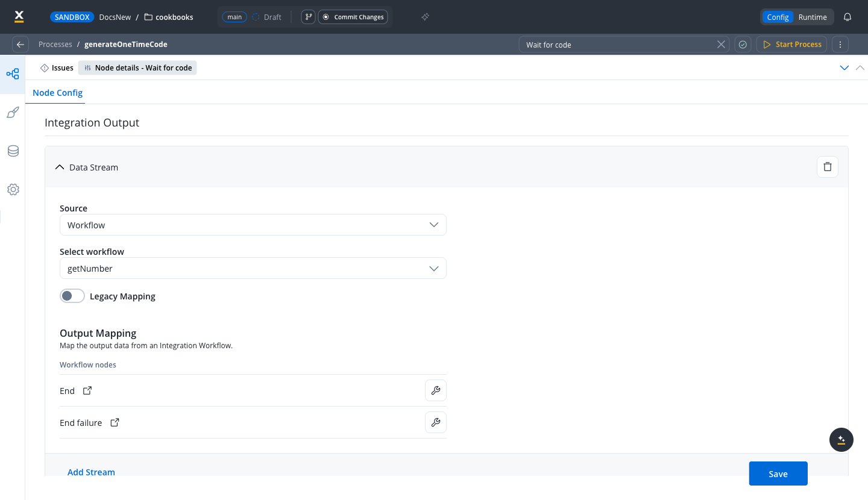868x500 pixels.
Task: Open the UI designer brush icon
Action: coord(13,113)
